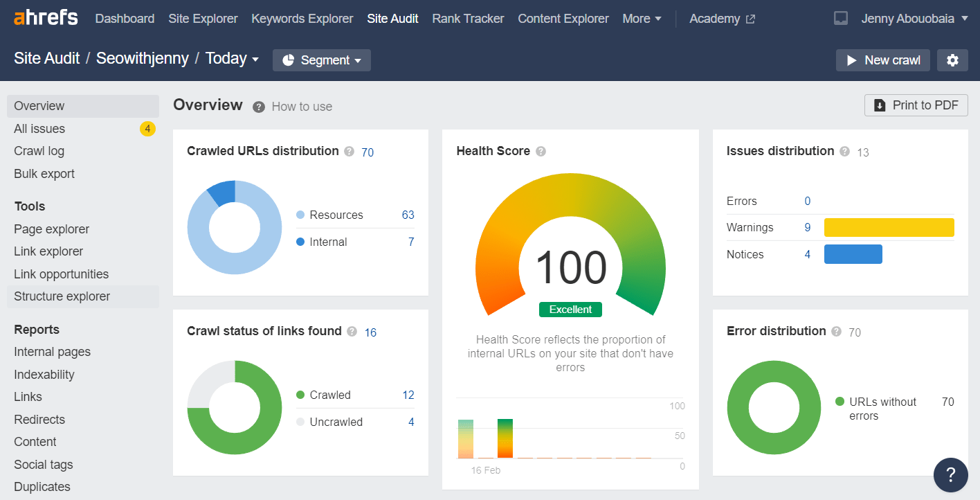The width and height of the screenshot is (980, 500).
Task: Open Academy via external link icon
Action: [x=750, y=18]
